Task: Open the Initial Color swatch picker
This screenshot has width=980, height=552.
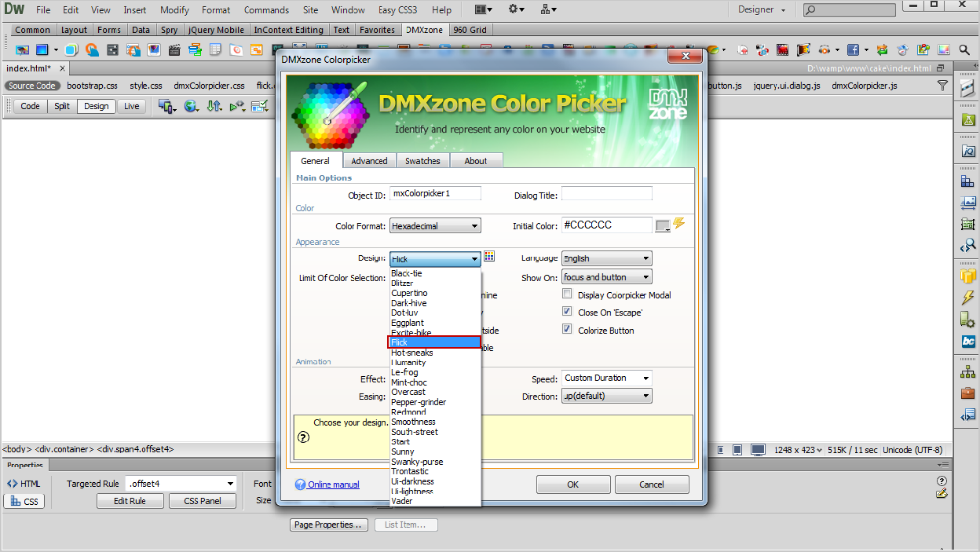Action: pyautogui.click(x=663, y=225)
